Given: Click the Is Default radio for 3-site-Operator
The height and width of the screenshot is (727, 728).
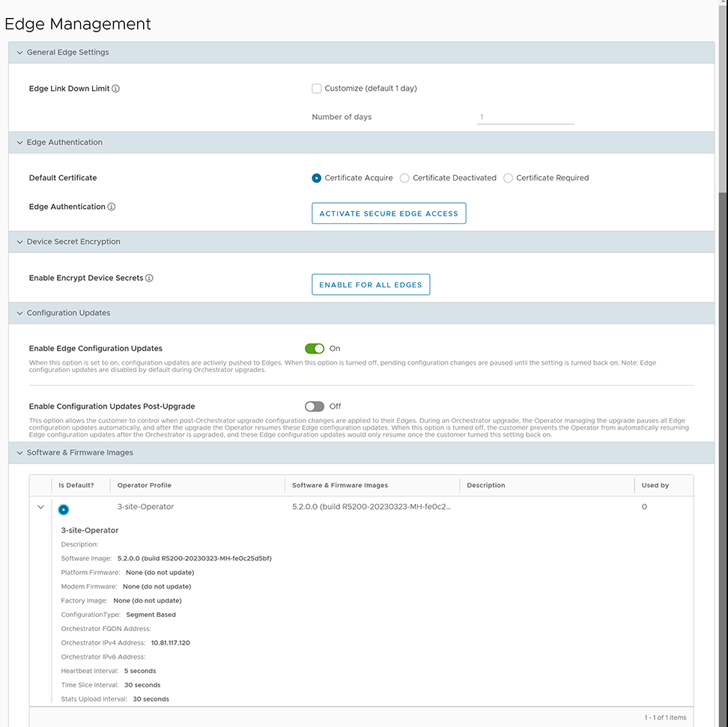Looking at the screenshot, I should tap(63, 508).
